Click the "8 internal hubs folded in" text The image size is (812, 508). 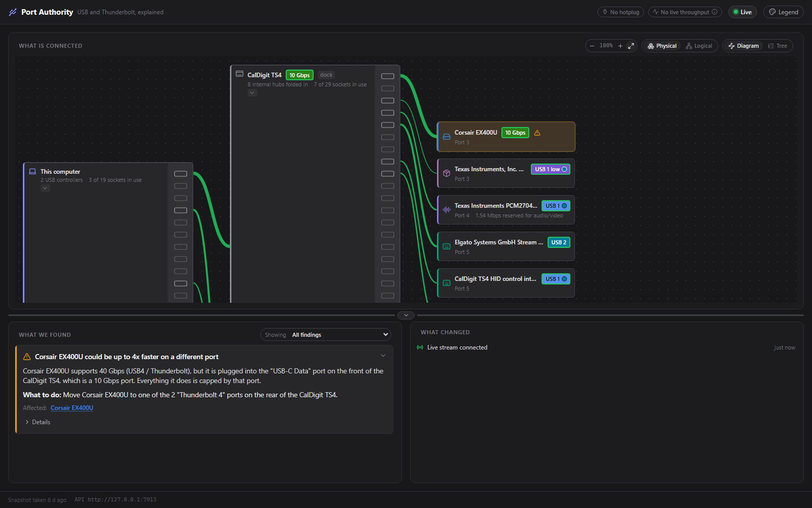278,85
